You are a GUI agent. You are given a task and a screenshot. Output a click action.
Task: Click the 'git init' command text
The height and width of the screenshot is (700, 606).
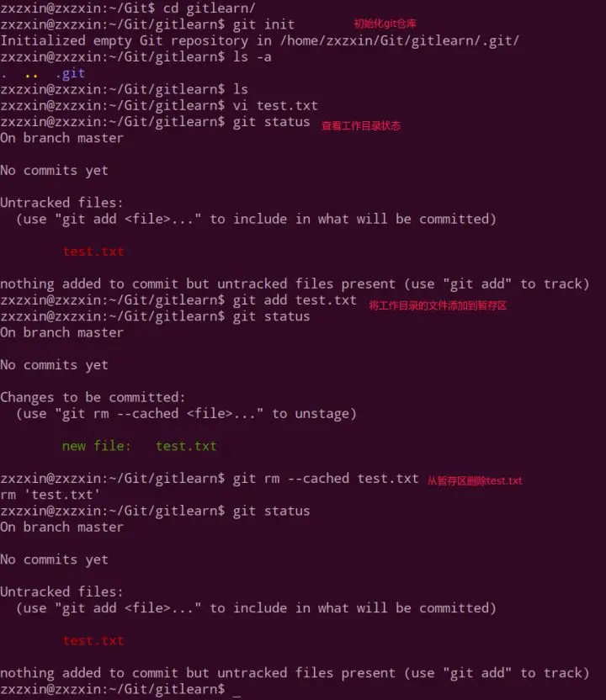(263, 24)
